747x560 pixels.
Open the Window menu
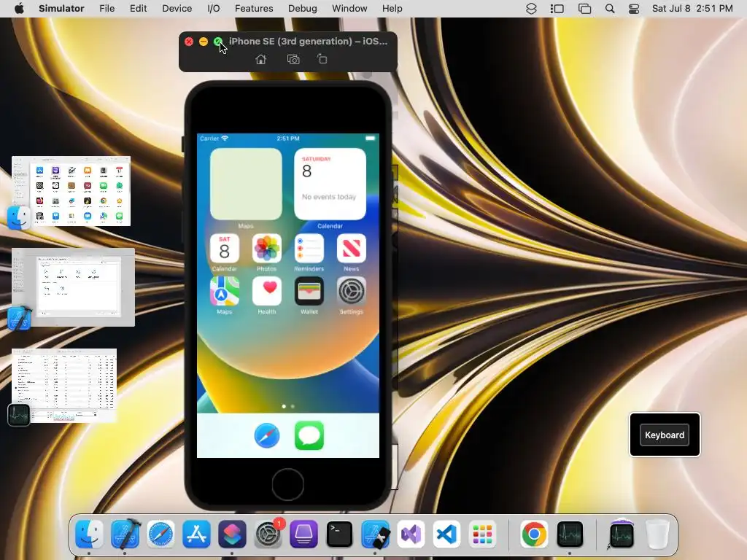click(x=349, y=9)
